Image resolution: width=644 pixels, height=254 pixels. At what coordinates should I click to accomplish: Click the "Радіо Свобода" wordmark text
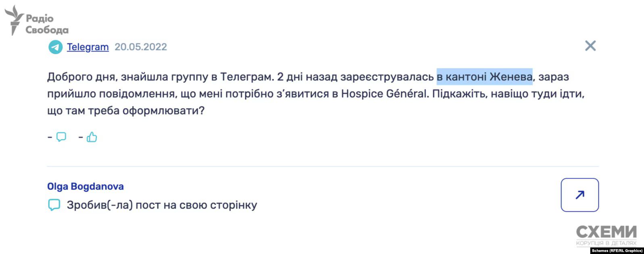point(46,24)
